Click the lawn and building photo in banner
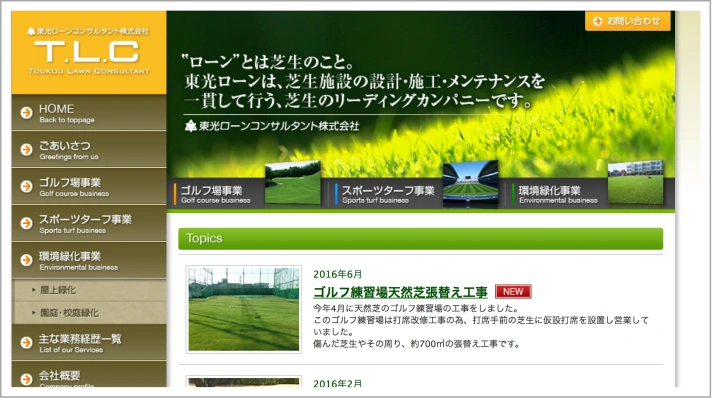 coord(636,183)
